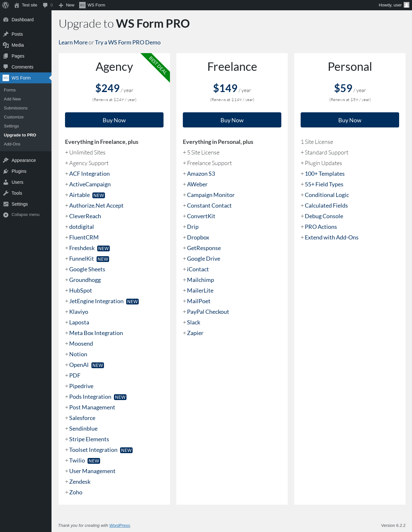
Task: Click the user avatar in admin bar
Action: (x=407, y=5)
